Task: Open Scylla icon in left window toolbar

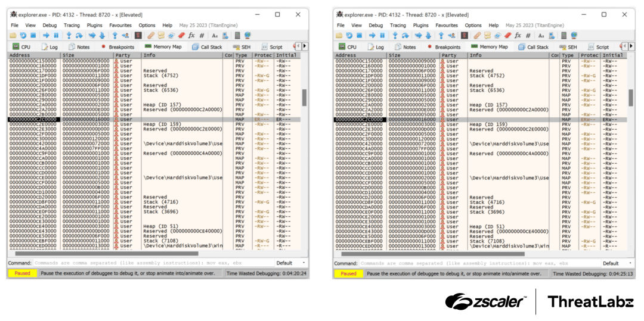Action: pos(138,36)
